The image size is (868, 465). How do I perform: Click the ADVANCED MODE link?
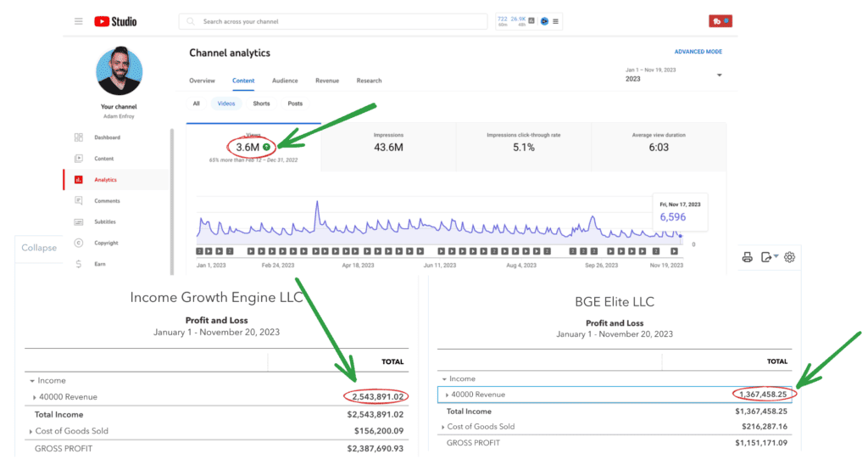698,52
